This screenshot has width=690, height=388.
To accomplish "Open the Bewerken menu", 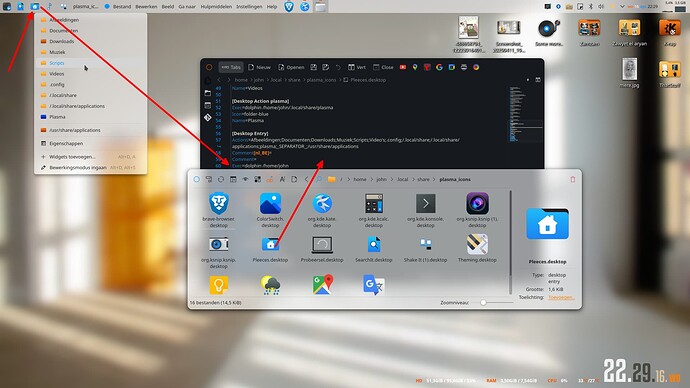I will coord(146,7).
